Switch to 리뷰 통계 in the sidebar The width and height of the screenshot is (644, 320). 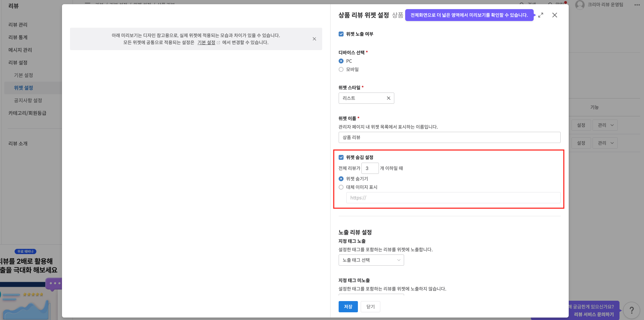18,37
